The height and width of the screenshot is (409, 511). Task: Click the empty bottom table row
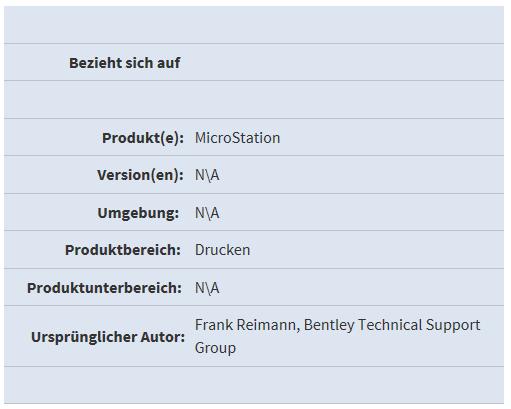pos(254,385)
